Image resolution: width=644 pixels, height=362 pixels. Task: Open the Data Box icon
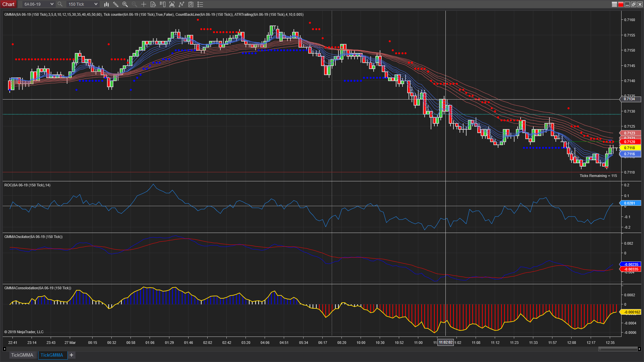pos(153,4)
